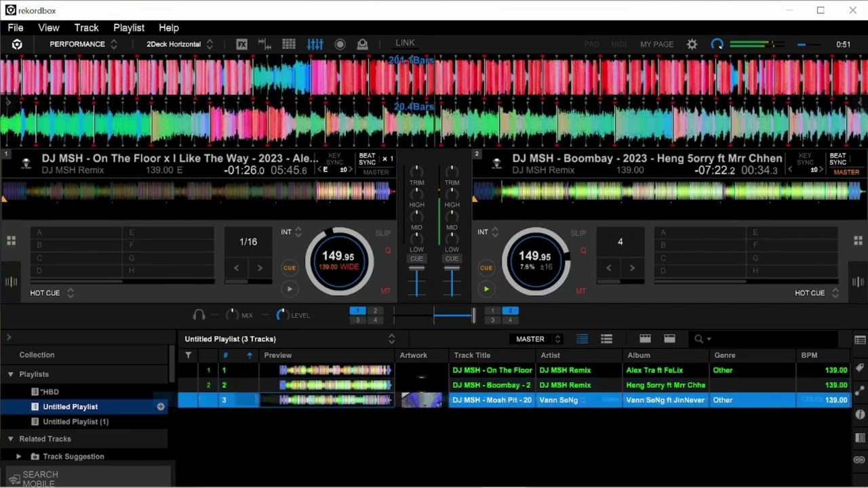The width and height of the screenshot is (868, 488).
Task: Open the lighting panel icon
Action: [363, 44]
